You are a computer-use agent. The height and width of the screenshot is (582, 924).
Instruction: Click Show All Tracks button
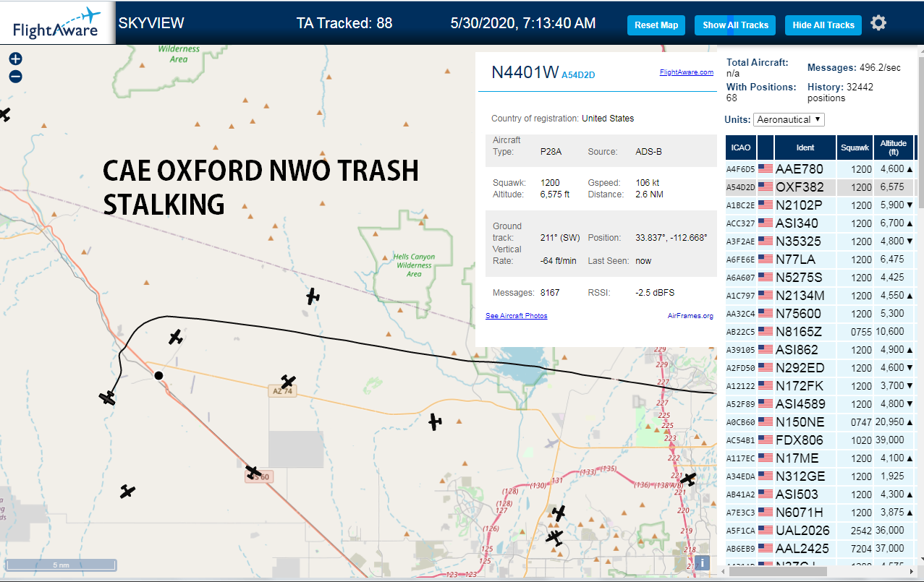coord(735,25)
